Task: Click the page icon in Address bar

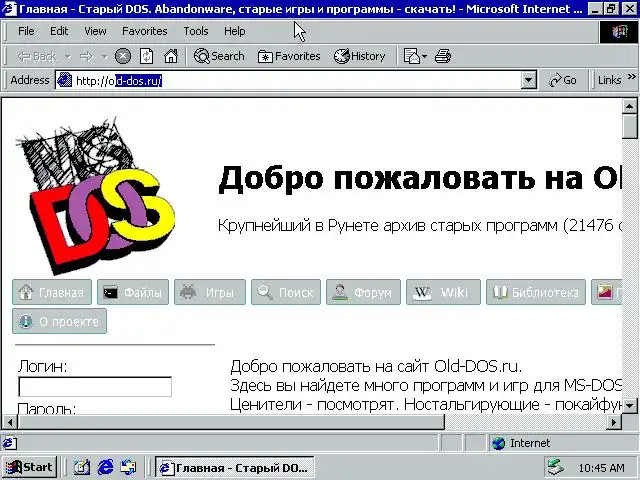Action: tap(64, 80)
